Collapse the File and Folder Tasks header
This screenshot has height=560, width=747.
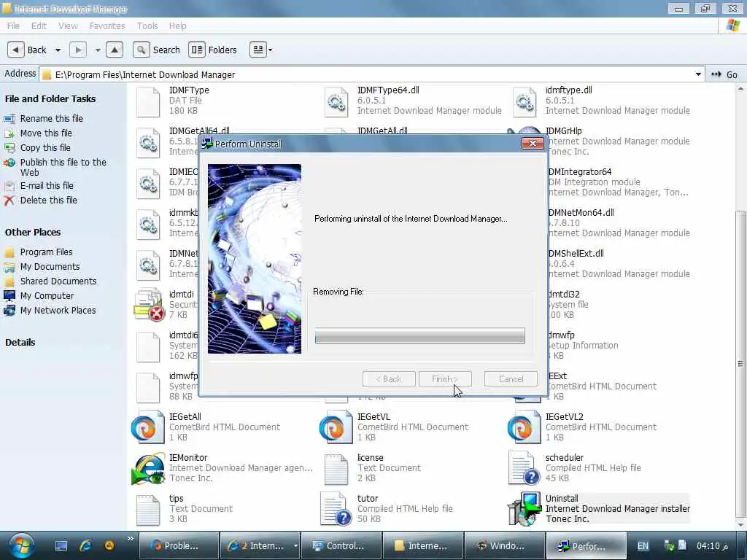pyautogui.click(x=50, y=98)
